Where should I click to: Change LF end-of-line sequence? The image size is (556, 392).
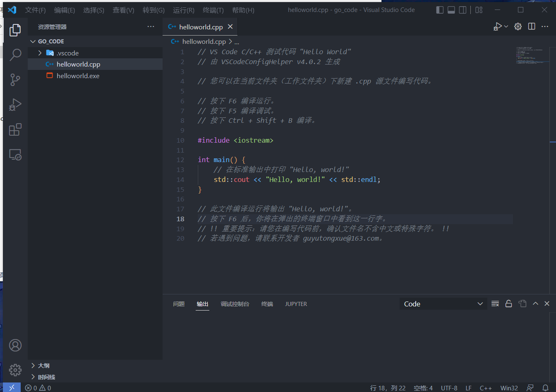coord(469,388)
